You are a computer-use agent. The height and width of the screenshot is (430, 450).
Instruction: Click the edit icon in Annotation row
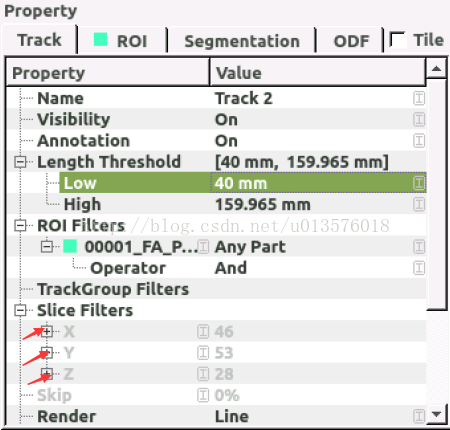point(419,141)
